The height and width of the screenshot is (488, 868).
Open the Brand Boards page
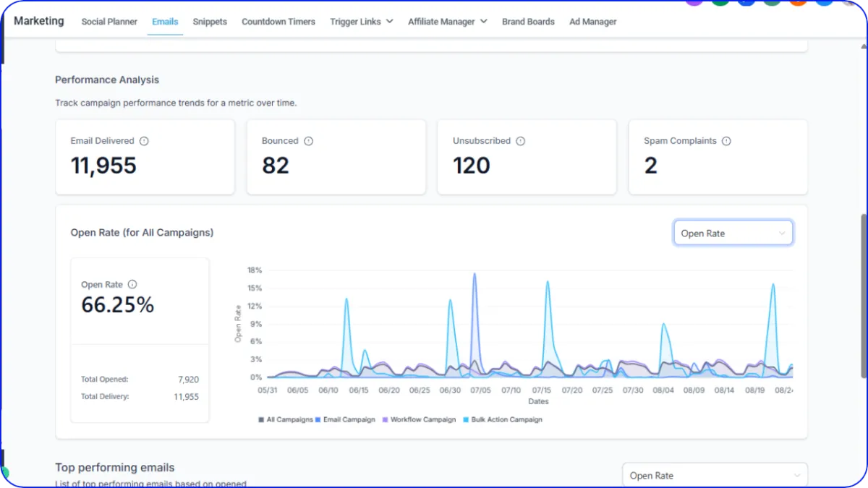528,22
